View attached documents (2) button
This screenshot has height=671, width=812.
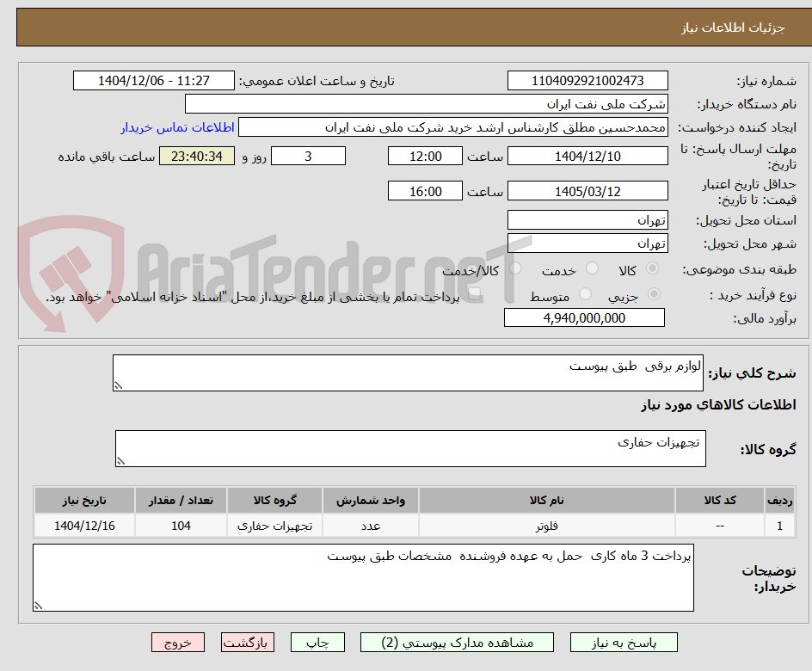coord(457,643)
